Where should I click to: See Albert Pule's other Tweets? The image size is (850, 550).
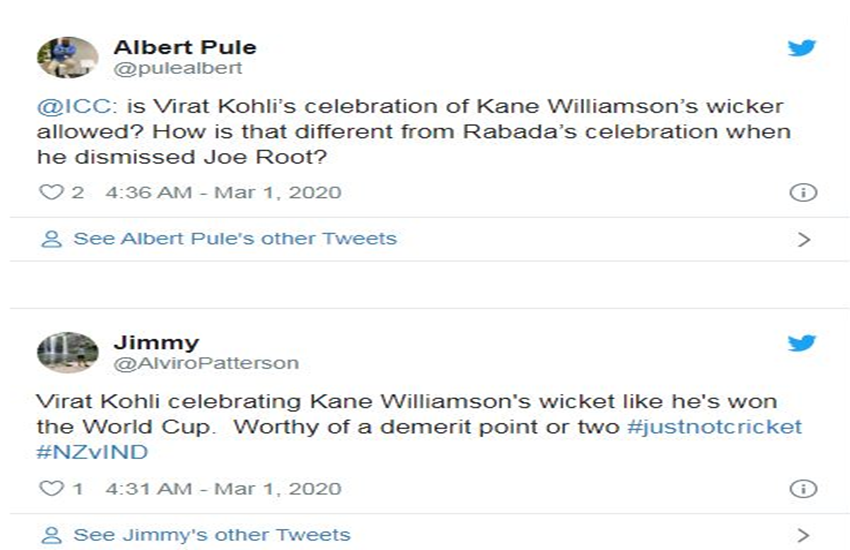(234, 239)
